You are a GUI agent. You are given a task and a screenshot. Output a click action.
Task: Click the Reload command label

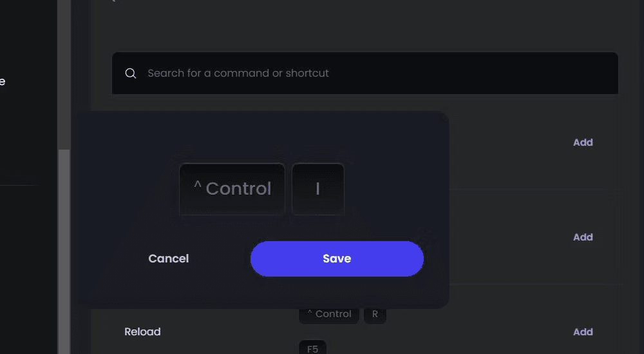coord(142,332)
